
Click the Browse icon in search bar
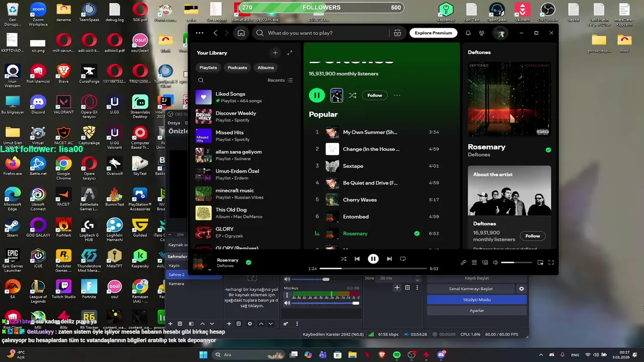[397, 33]
